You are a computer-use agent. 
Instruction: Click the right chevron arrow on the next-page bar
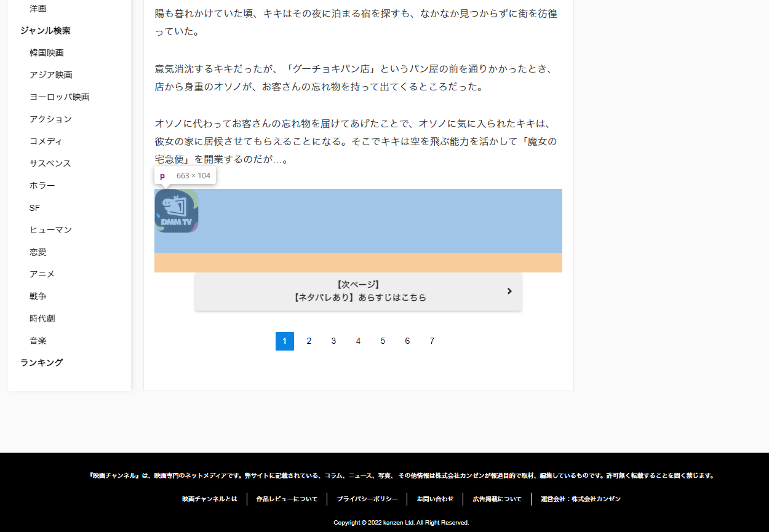point(509,291)
